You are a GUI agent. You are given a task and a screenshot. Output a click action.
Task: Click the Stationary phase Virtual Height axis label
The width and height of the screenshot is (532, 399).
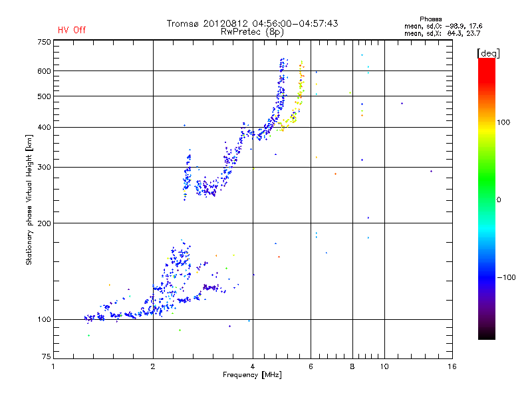tap(29, 200)
